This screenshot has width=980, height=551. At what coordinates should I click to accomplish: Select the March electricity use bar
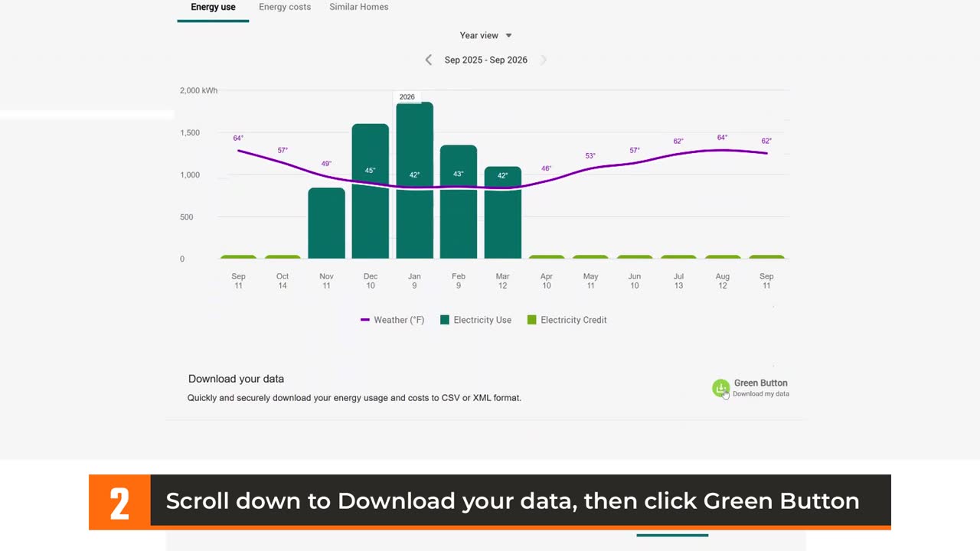[x=503, y=213]
